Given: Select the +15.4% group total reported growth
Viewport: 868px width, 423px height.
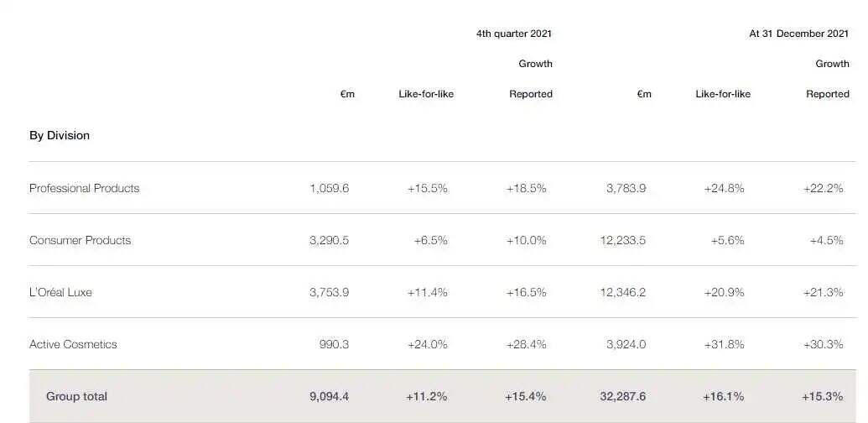Looking at the screenshot, I should click(x=525, y=396).
